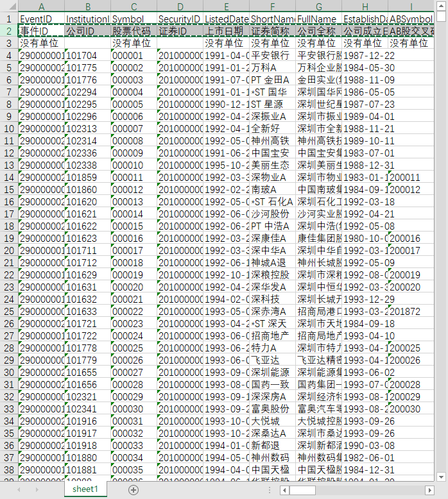Click InstitutionID cell 101916

tap(87, 421)
